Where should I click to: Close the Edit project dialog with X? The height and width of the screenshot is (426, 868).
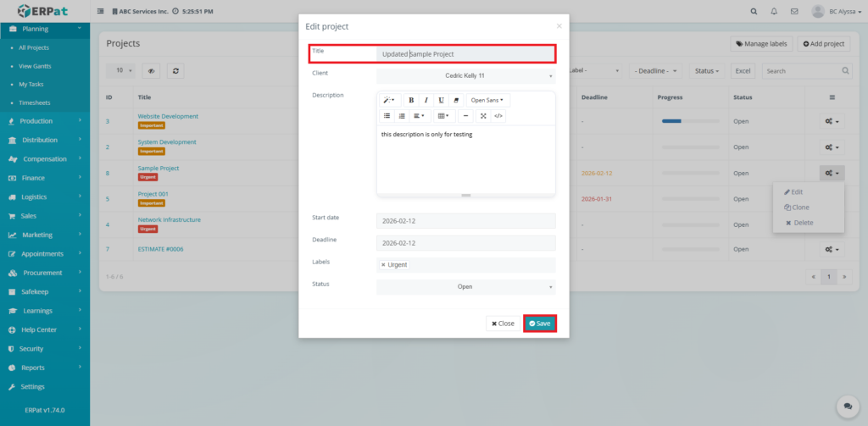559,26
